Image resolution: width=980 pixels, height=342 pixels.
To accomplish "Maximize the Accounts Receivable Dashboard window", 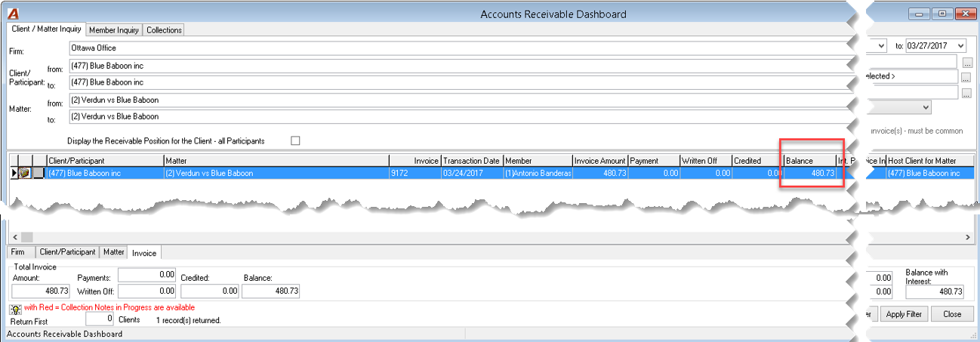I will tap(941, 13).
